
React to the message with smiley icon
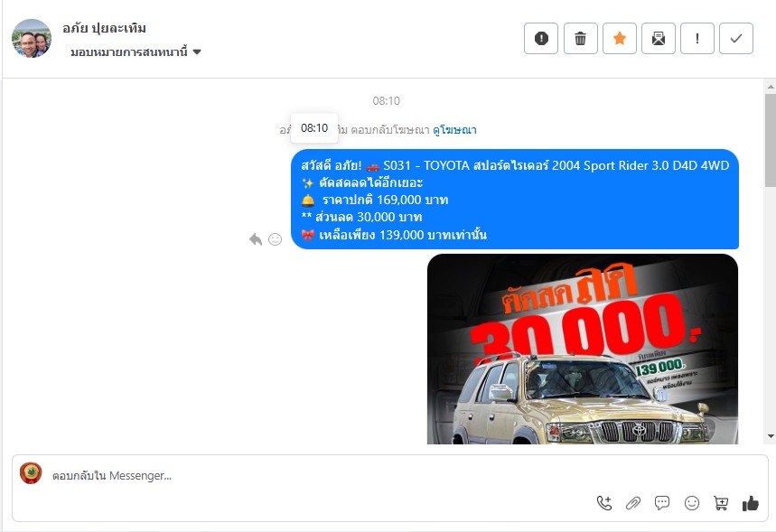pos(276,239)
